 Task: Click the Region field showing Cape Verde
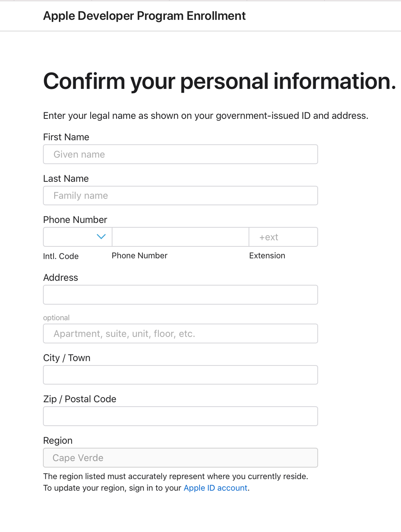(180, 458)
